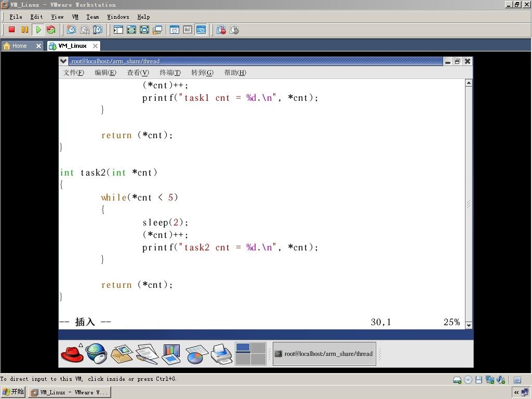Open the View menu in VMware

tap(57, 17)
